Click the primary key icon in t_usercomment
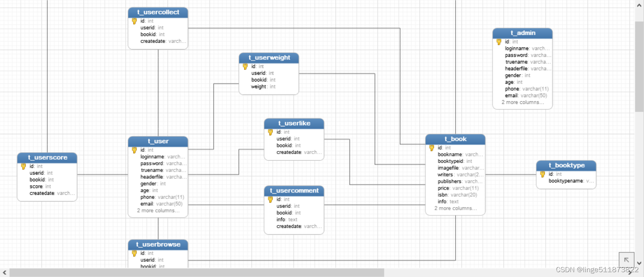 [271, 200]
